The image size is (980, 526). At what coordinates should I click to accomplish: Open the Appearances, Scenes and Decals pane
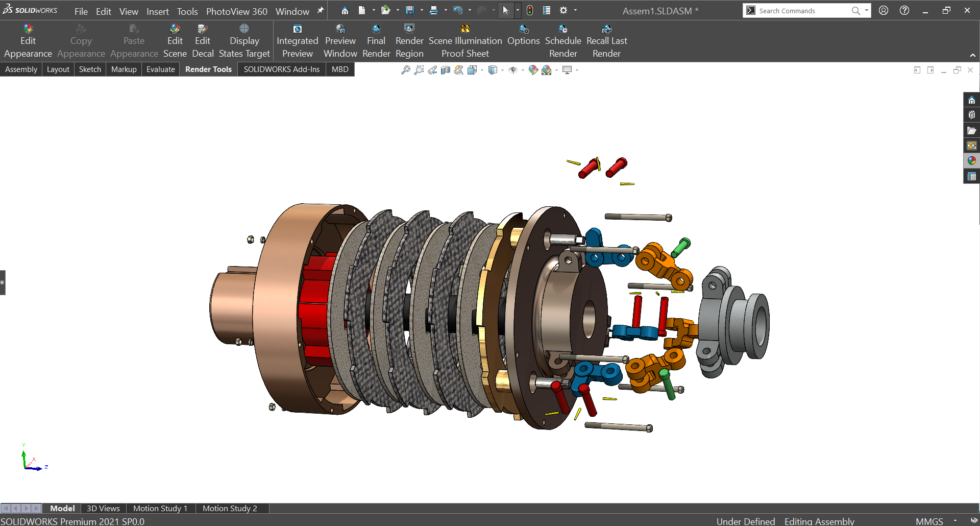[x=972, y=160]
